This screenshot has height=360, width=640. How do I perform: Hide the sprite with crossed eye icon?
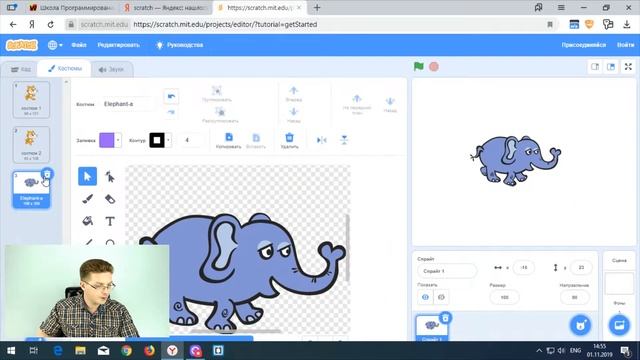coord(441,297)
